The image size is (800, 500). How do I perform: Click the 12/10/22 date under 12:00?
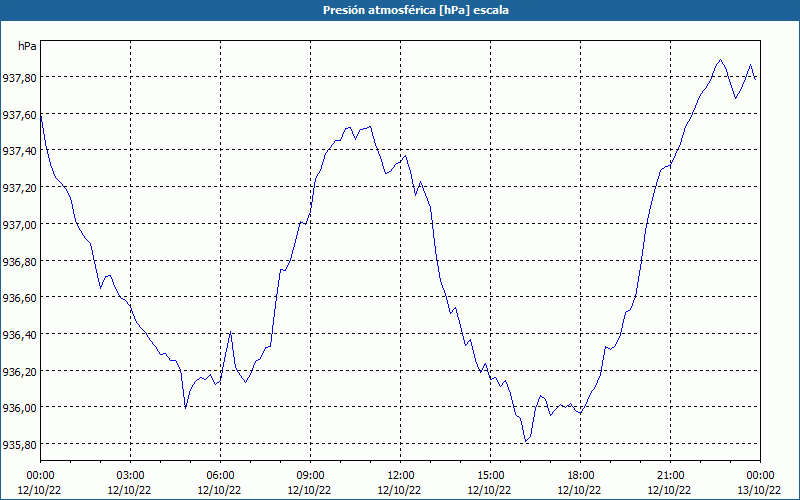(x=401, y=490)
